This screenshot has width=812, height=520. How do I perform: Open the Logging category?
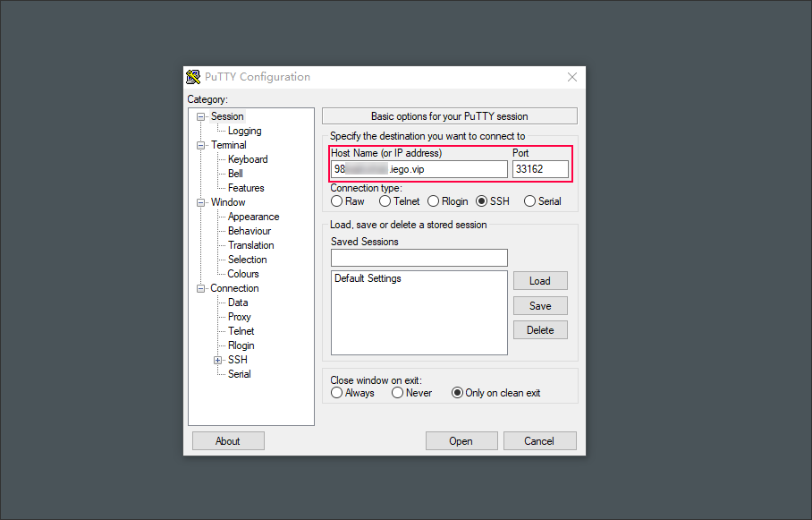tap(244, 131)
